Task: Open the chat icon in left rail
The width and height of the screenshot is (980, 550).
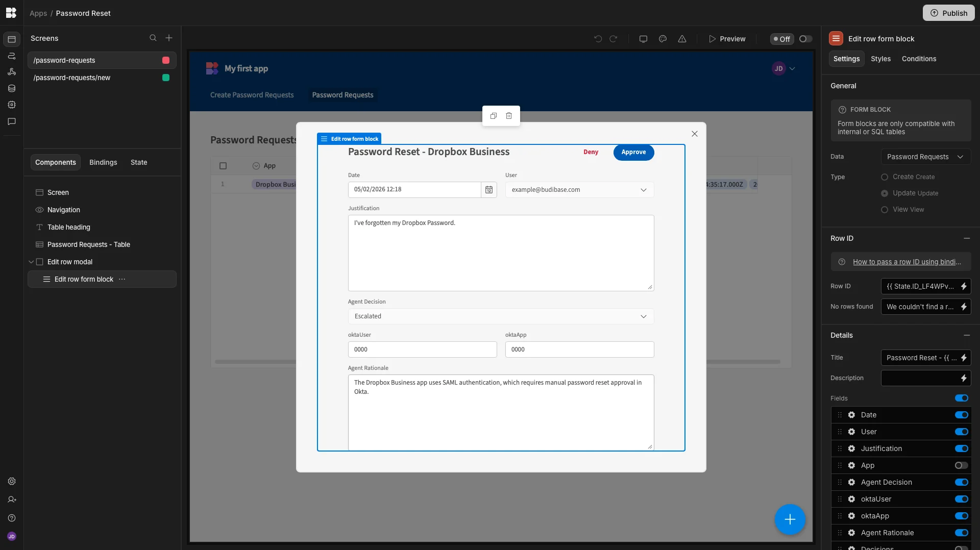Action: 12,121
